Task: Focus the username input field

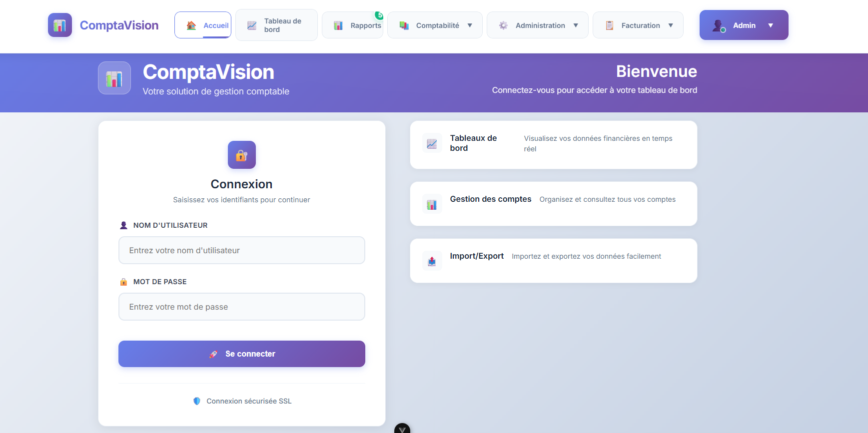Action: tap(242, 250)
